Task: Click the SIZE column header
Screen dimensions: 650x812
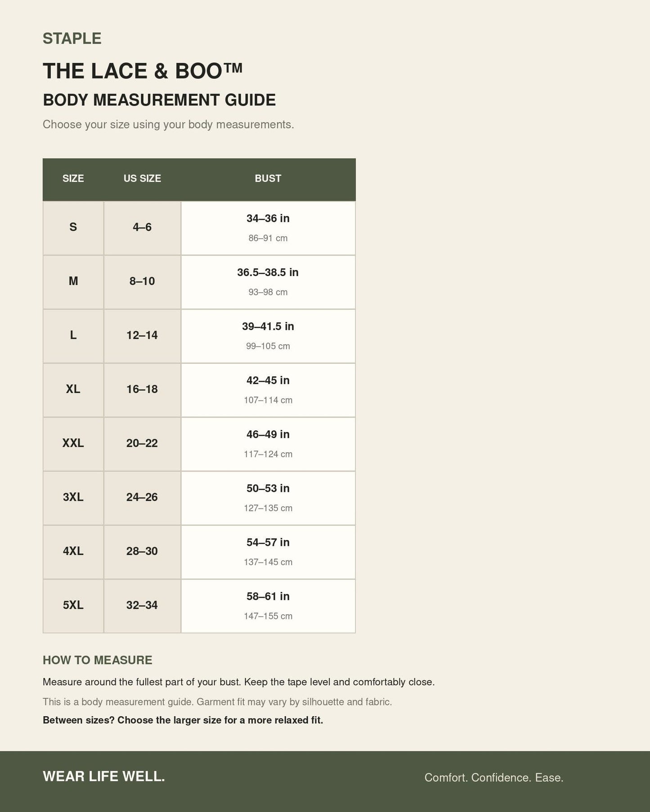Action: point(73,178)
